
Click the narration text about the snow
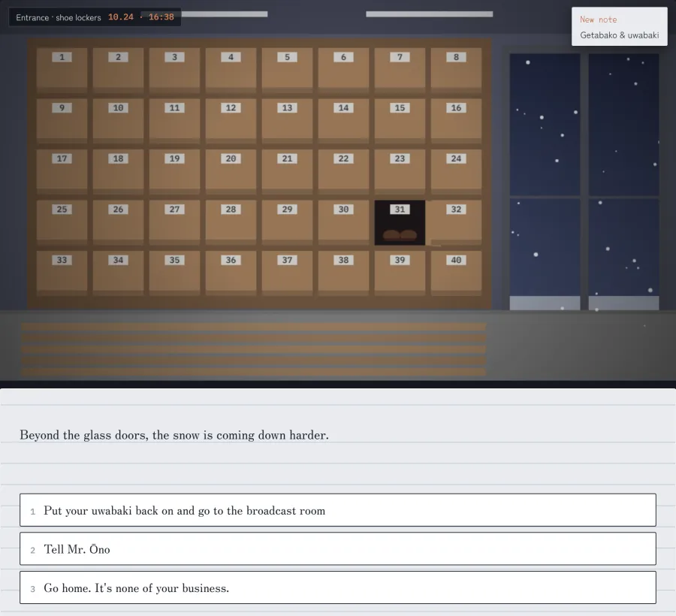[x=174, y=435]
